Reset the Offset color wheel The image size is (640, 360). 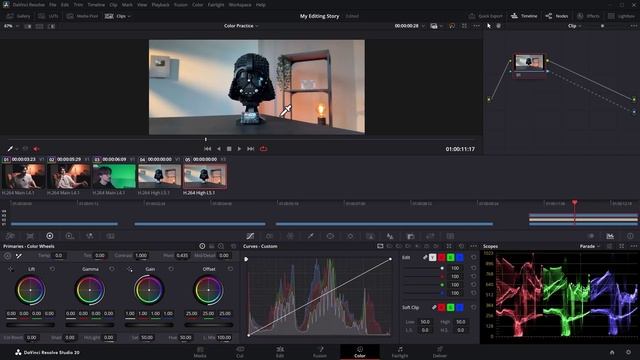(231, 269)
